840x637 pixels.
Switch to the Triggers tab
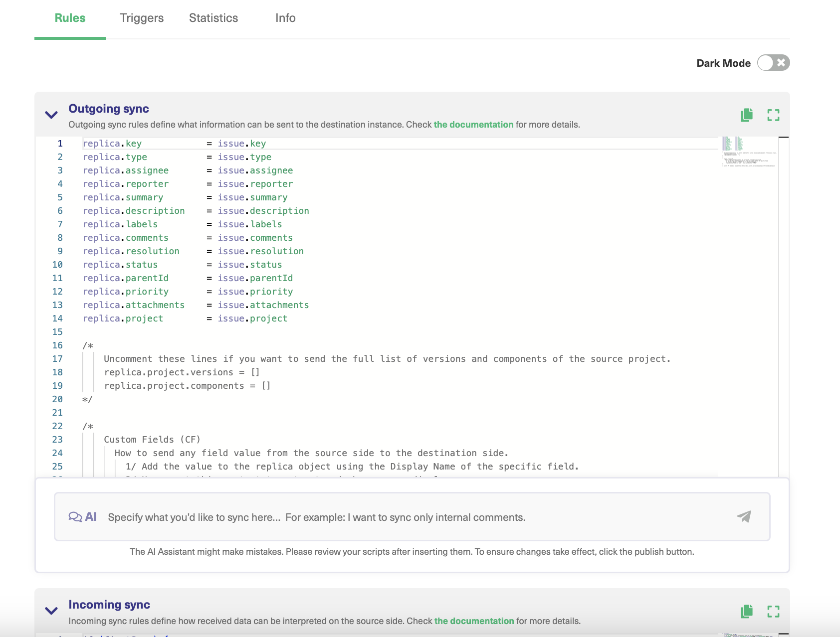click(141, 18)
